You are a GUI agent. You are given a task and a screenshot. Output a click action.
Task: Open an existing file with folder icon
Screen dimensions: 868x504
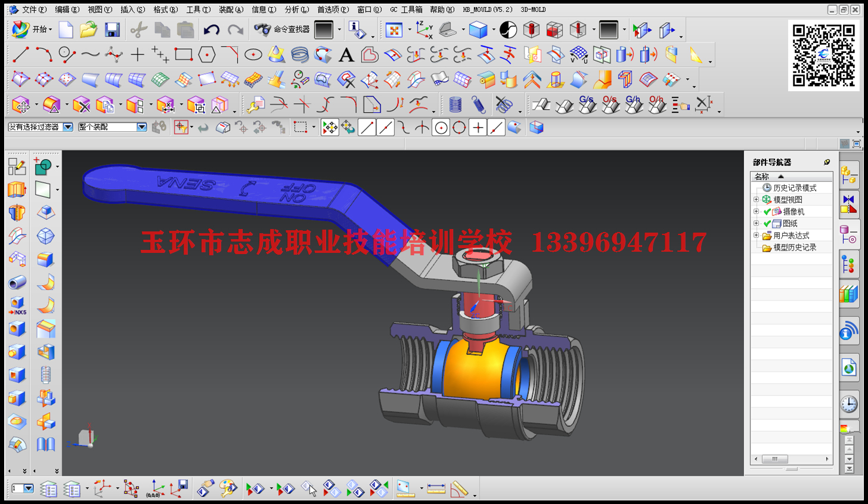pyautogui.click(x=89, y=29)
